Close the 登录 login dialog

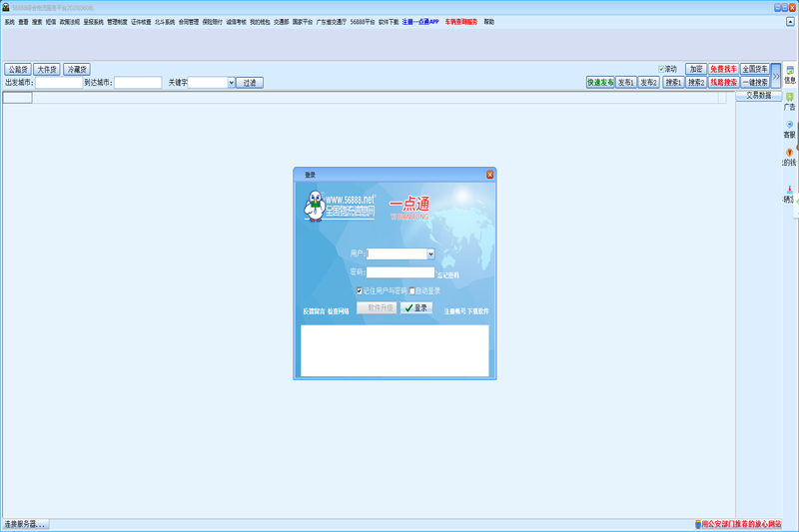tap(489, 175)
